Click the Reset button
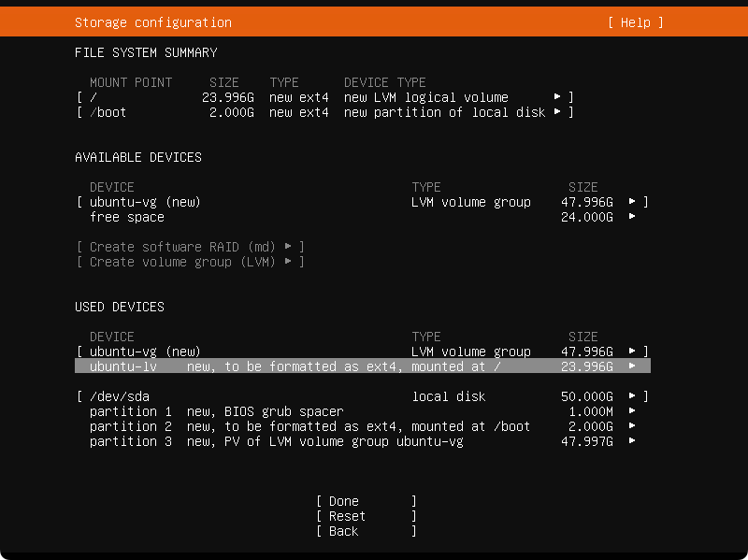This screenshot has height=560, width=748. 367,516
